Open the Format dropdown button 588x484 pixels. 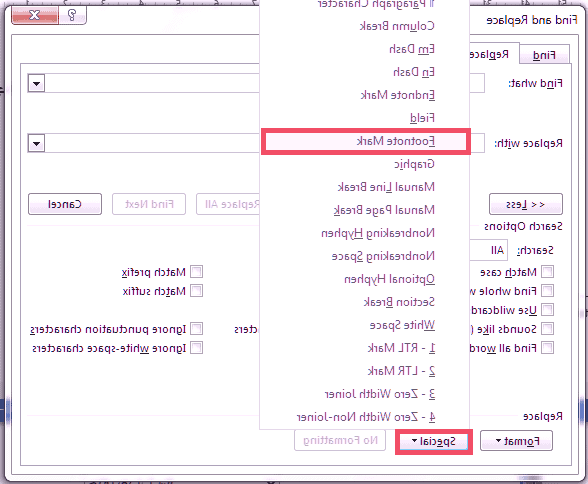pyautogui.click(x=517, y=441)
